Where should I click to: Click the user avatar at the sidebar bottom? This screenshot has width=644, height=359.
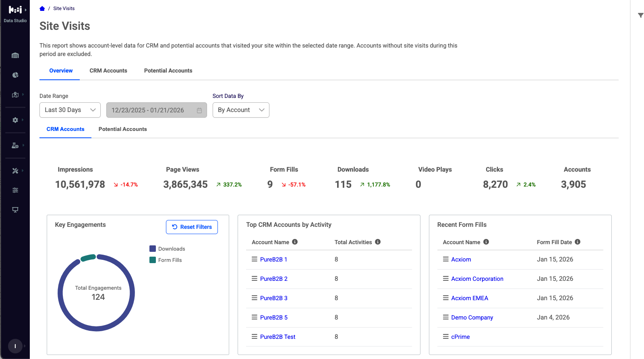coord(15,346)
